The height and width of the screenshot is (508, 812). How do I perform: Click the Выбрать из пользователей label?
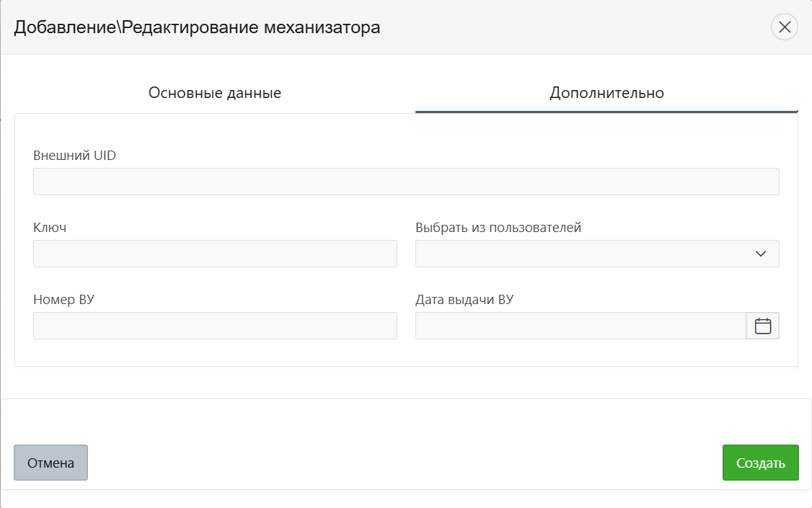(x=498, y=228)
